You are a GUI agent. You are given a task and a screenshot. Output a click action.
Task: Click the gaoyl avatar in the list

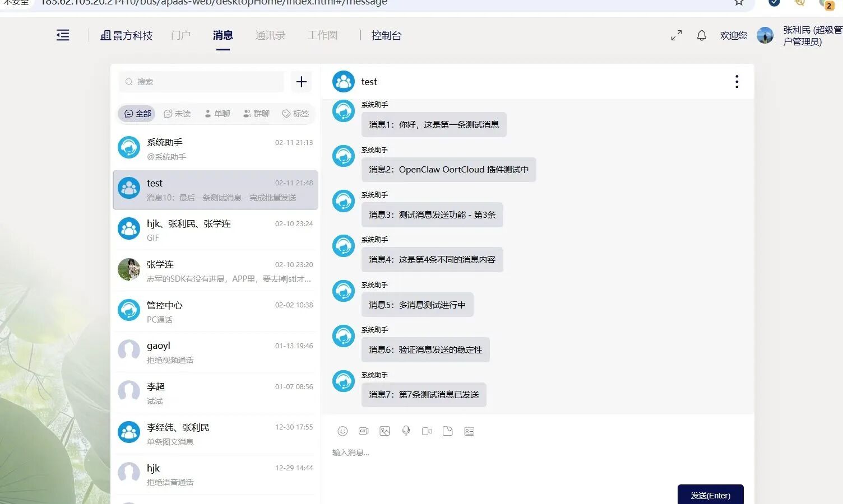pyautogui.click(x=129, y=351)
